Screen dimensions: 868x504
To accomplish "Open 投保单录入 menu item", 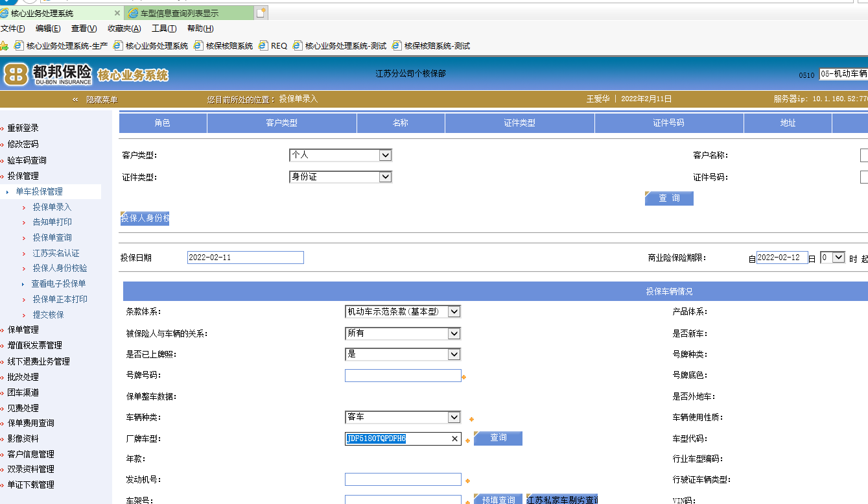I will [x=52, y=207].
